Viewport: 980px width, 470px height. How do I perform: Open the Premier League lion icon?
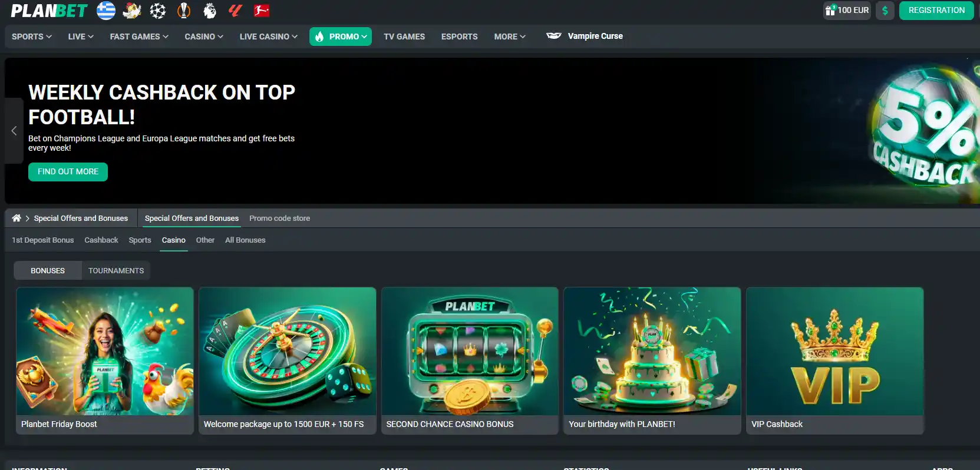[x=210, y=11]
